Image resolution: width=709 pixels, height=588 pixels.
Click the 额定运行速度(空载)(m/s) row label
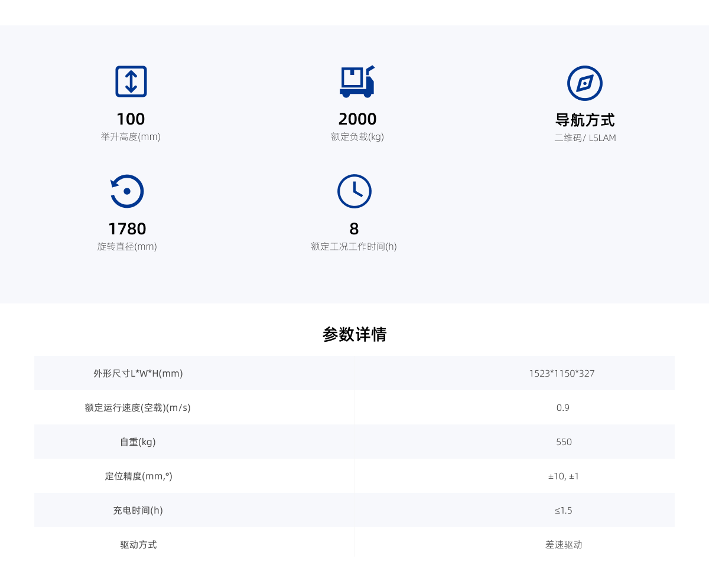(138, 407)
